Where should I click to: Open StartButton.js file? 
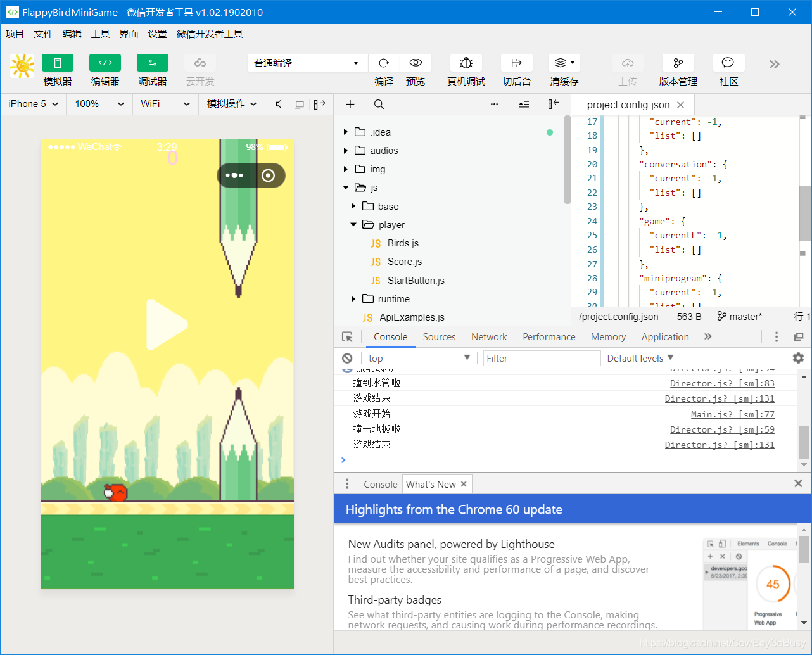click(416, 281)
